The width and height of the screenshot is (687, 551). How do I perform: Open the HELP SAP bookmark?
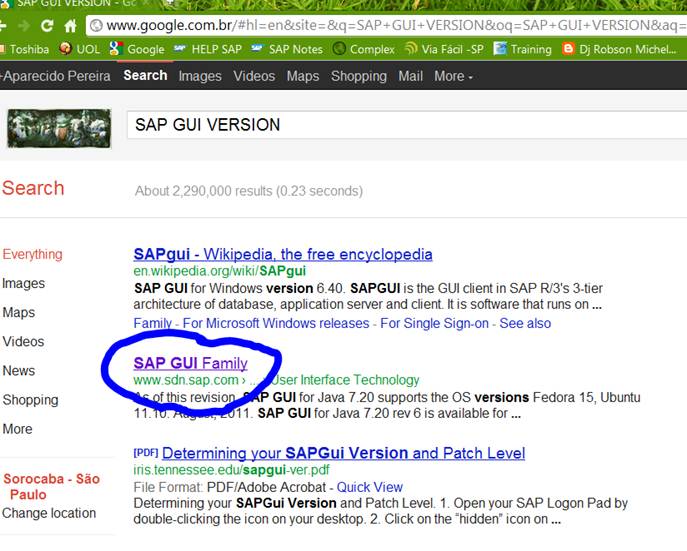[208, 49]
